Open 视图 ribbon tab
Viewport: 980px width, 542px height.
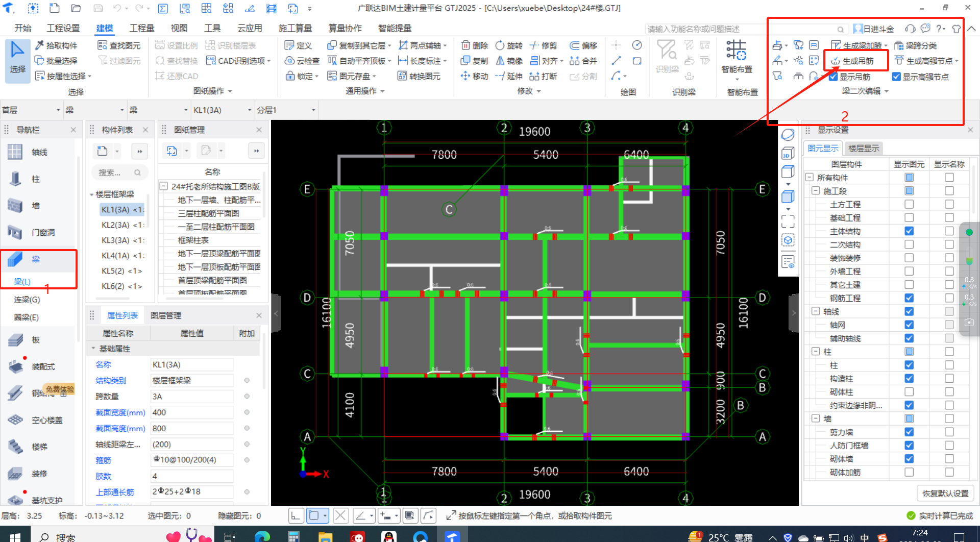click(x=179, y=28)
